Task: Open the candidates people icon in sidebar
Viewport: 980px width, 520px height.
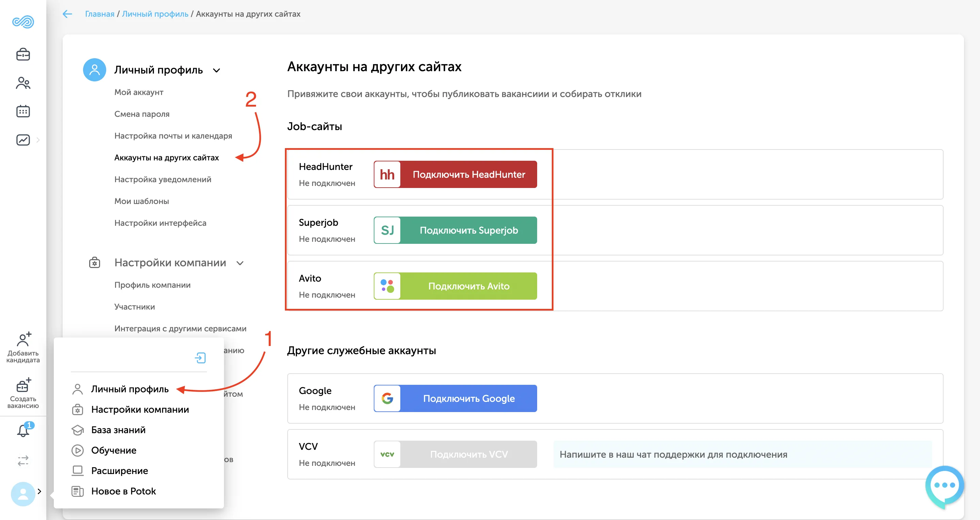Action: point(23,83)
